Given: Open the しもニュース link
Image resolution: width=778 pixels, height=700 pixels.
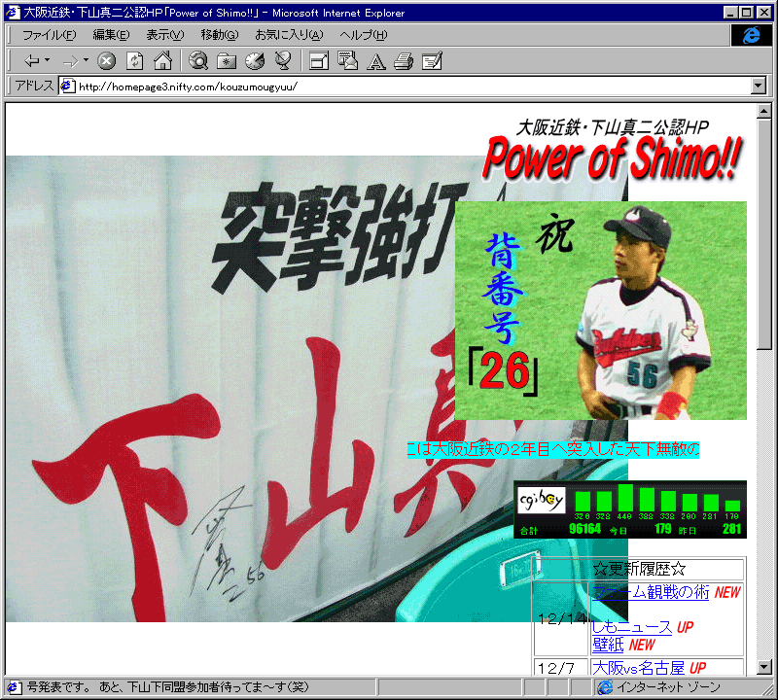Looking at the screenshot, I should coord(631,627).
